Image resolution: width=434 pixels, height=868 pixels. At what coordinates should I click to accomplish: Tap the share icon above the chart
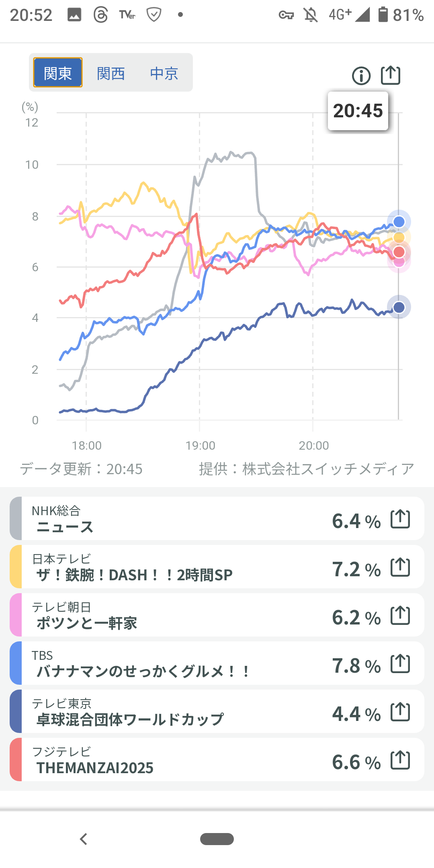point(391,75)
